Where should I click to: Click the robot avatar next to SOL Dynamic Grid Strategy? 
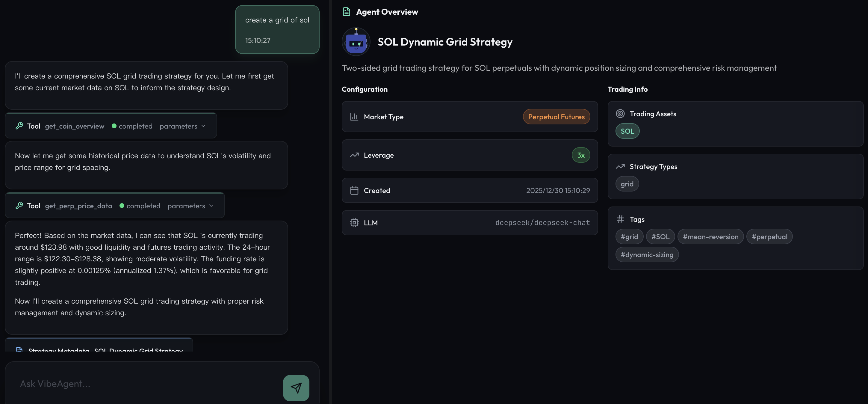[x=356, y=41]
